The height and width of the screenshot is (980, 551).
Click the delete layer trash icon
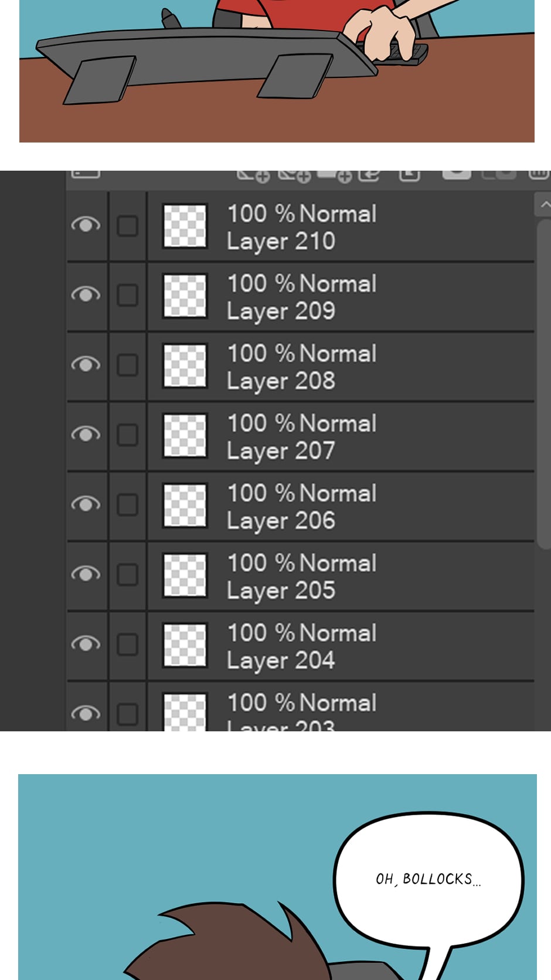pos(538,174)
